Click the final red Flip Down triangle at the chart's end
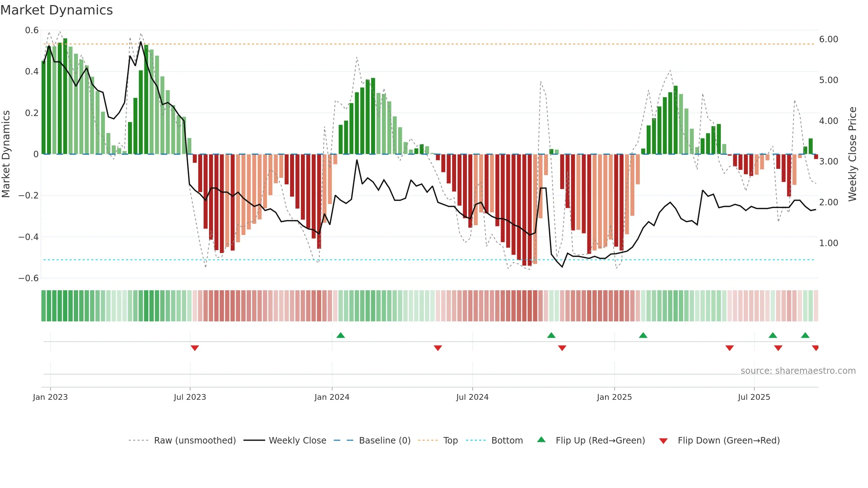This screenshot has height=488, width=868. (x=815, y=348)
